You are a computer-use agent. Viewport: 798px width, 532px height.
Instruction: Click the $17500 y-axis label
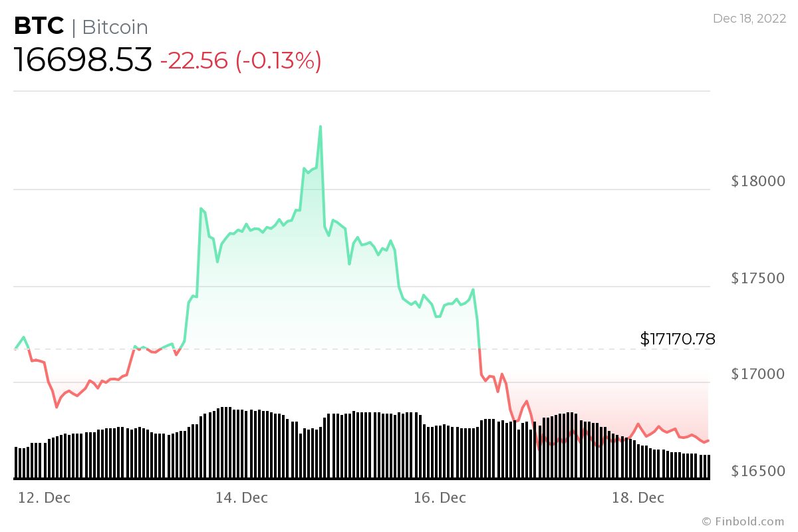click(x=757, y=278)
